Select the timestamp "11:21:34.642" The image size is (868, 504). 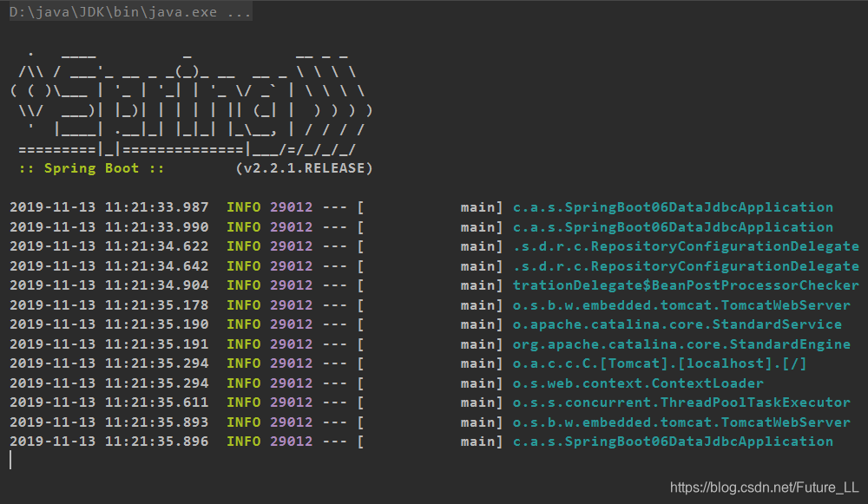[156, 266]
